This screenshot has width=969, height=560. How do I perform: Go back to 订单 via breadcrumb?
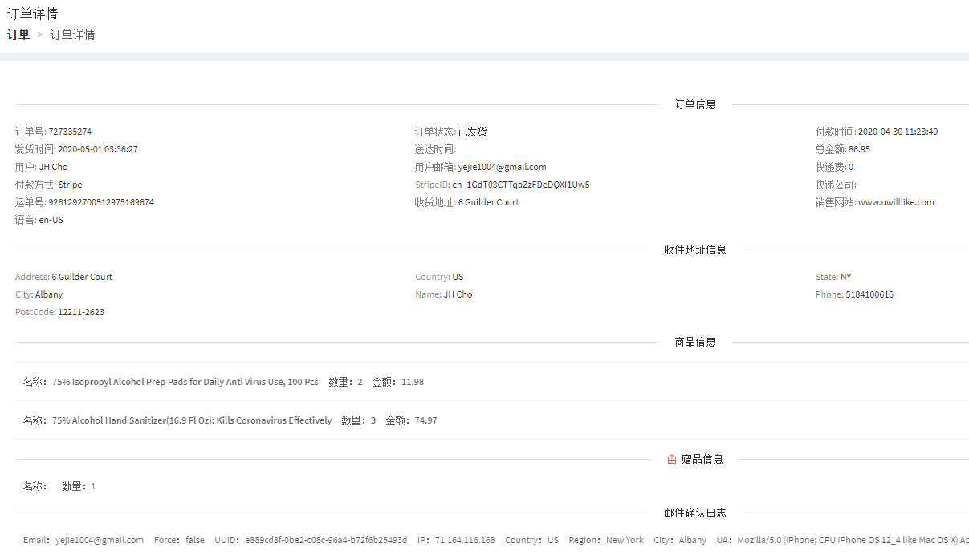(18, 34)
